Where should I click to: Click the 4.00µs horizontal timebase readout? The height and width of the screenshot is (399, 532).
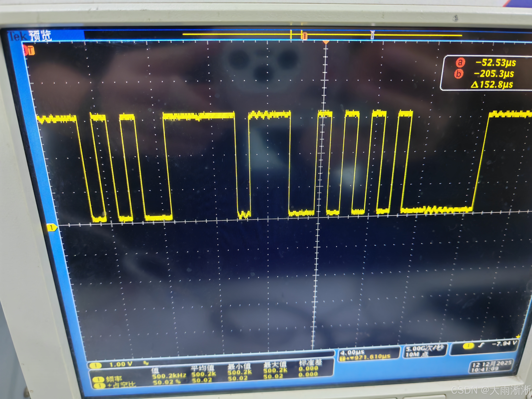[x=352, y=353]
